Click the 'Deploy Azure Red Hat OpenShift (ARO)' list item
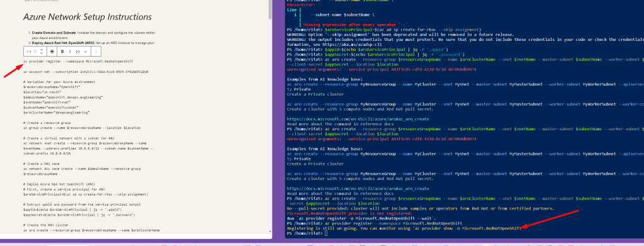 coord(93,43)
